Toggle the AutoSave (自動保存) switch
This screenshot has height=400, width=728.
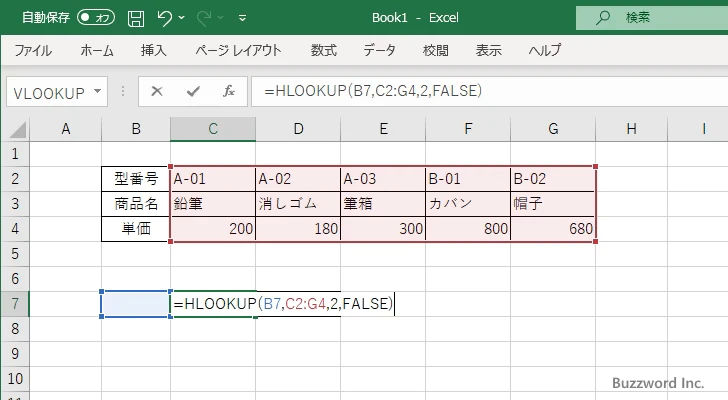coord(96,18)
